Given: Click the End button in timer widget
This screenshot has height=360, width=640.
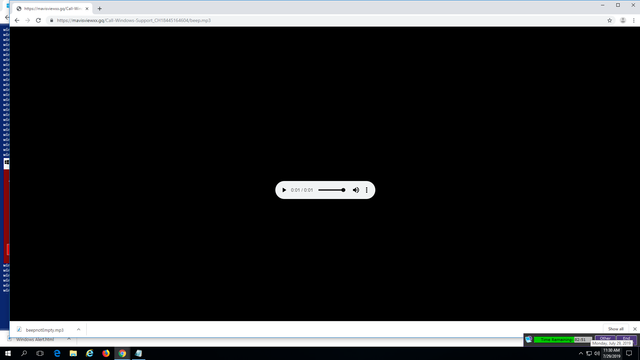Looking at the screenshot, I should click(x=627, y=339).
